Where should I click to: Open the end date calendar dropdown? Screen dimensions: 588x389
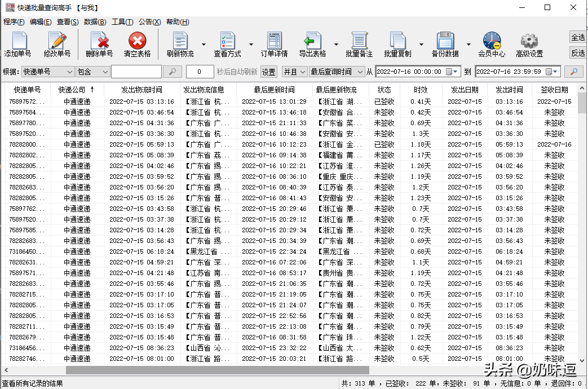tap(552, 71)
